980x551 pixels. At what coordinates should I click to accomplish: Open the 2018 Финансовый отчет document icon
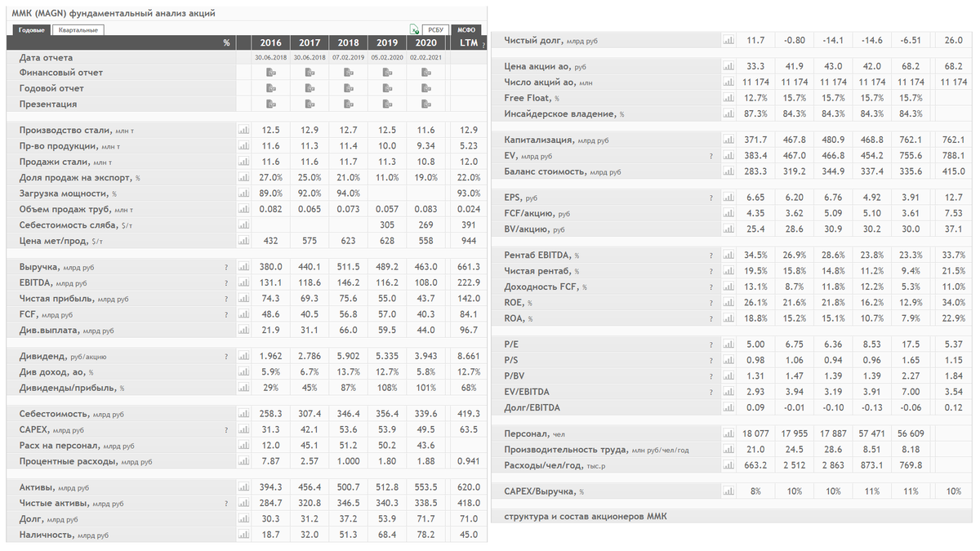(x=349, y=73)
